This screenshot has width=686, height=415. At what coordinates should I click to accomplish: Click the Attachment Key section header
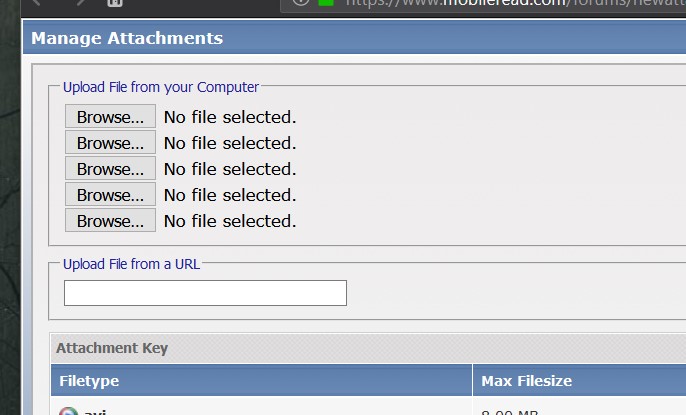coord(112,348)
